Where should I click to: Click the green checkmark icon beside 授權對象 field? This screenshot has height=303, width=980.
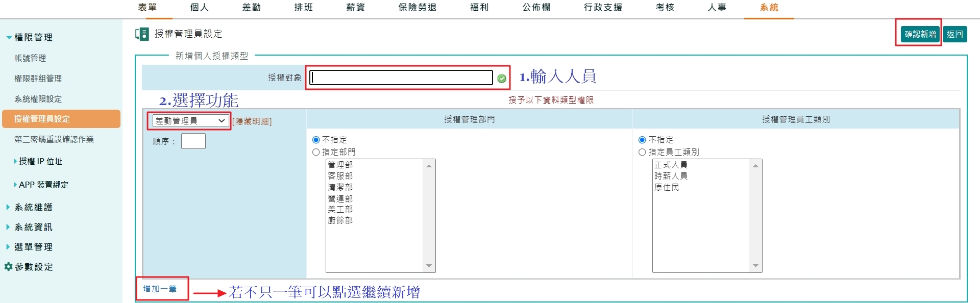(502, 78)
